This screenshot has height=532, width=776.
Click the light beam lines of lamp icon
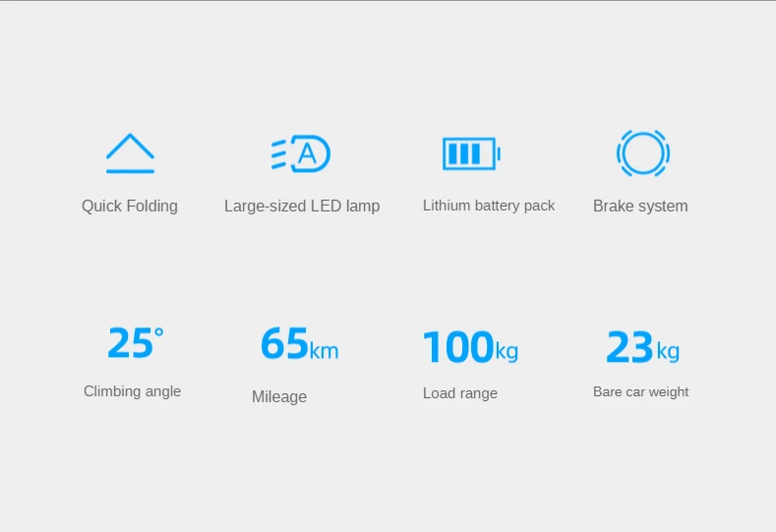coord(279,154)
